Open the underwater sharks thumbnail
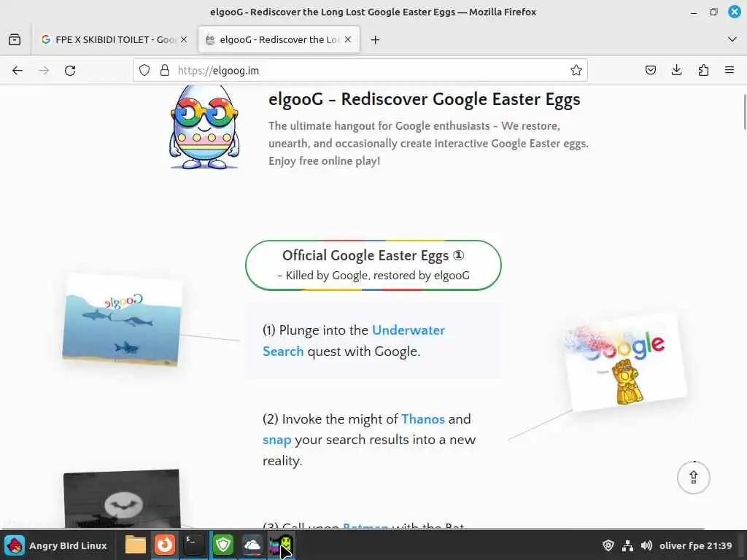 pyautogui.click(x=123, y=320)
